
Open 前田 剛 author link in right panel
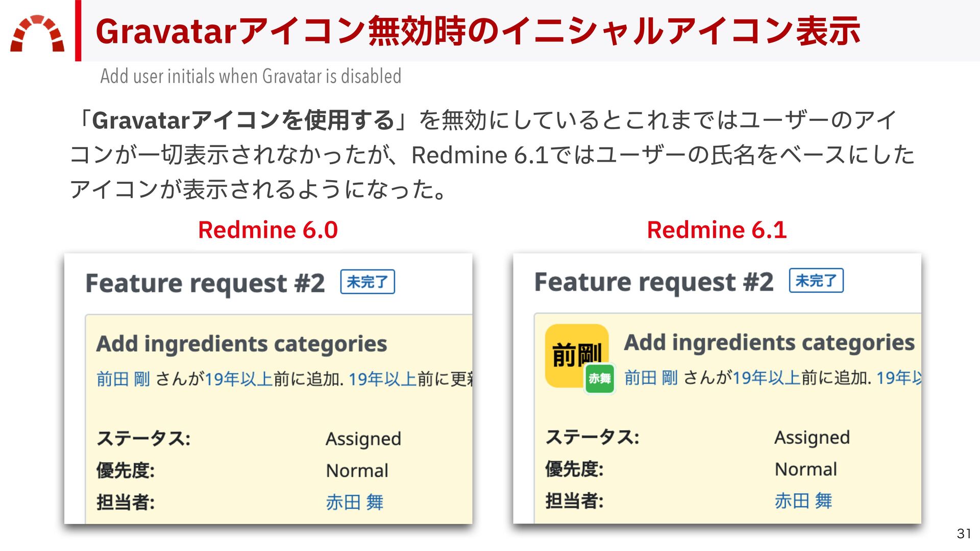click(651, 378)
